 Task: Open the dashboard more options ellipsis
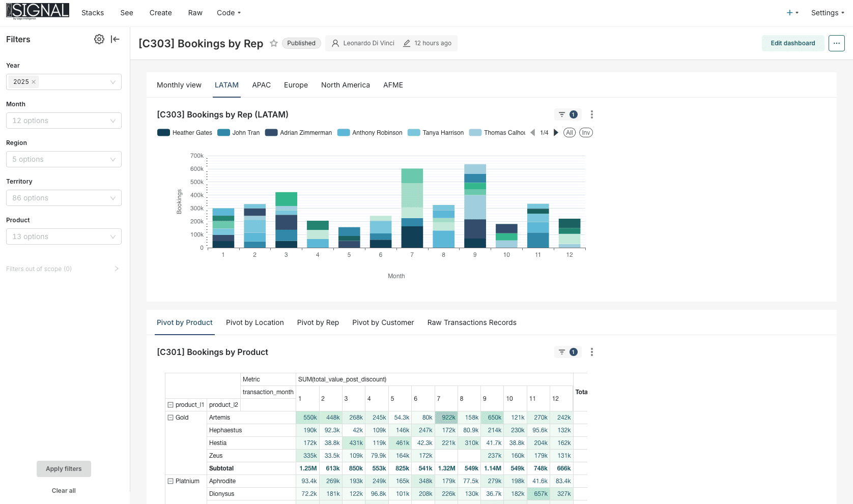click(x=837, y=43)
